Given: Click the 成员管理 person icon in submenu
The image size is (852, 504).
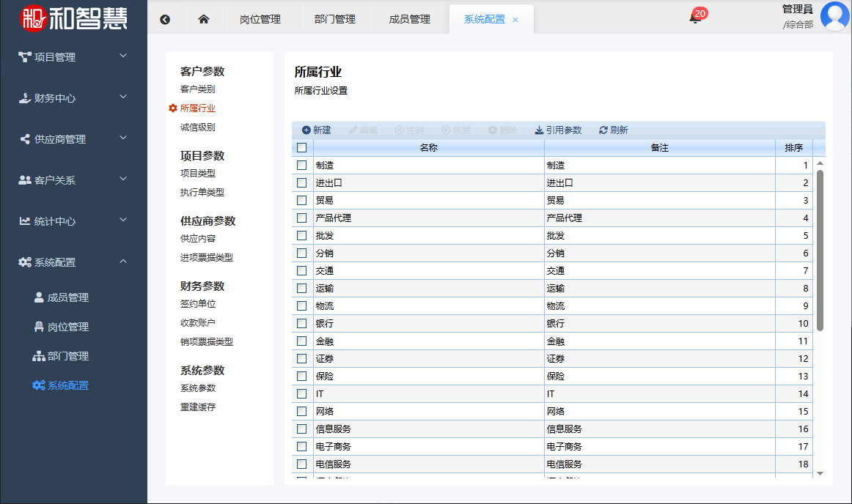Looking at the screenshot, I should point(39,297).
